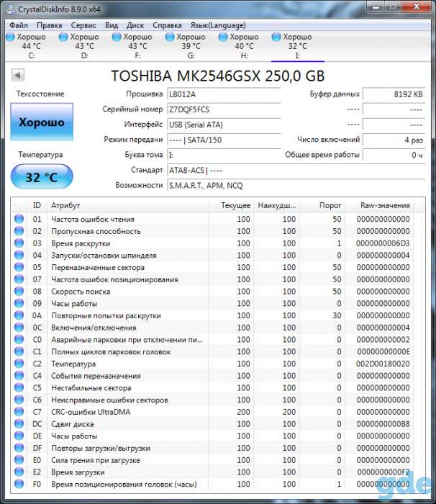The width and height of the screenshot is (436, 504).
Task: Click status icon for attribute DE Часы работы
Action: [19, 436]
